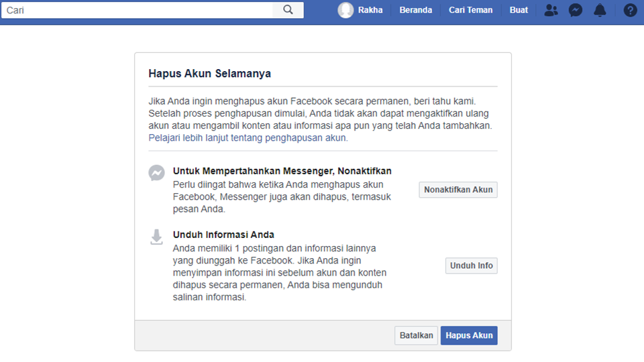Go to Beranda in the navigation bar
The image size is (644, 362).
coord(415,10)
